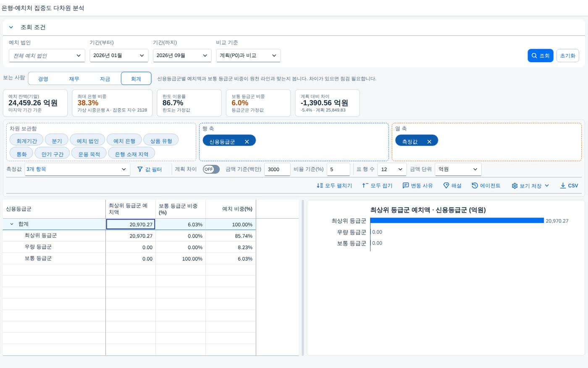Viewport: 588px width, 368px height.
Task: Remove 측정값 chip from column axis
Action: click(x=429, y=142)
